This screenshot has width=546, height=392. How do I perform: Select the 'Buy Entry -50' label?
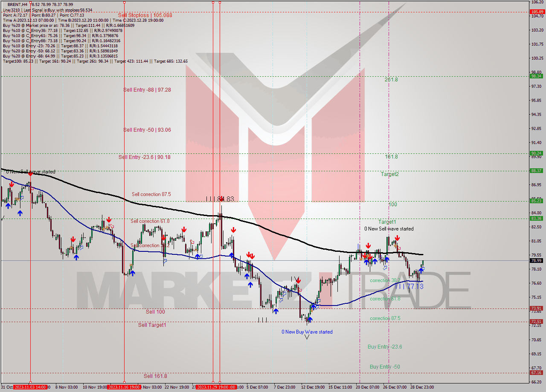click(385, 367)
